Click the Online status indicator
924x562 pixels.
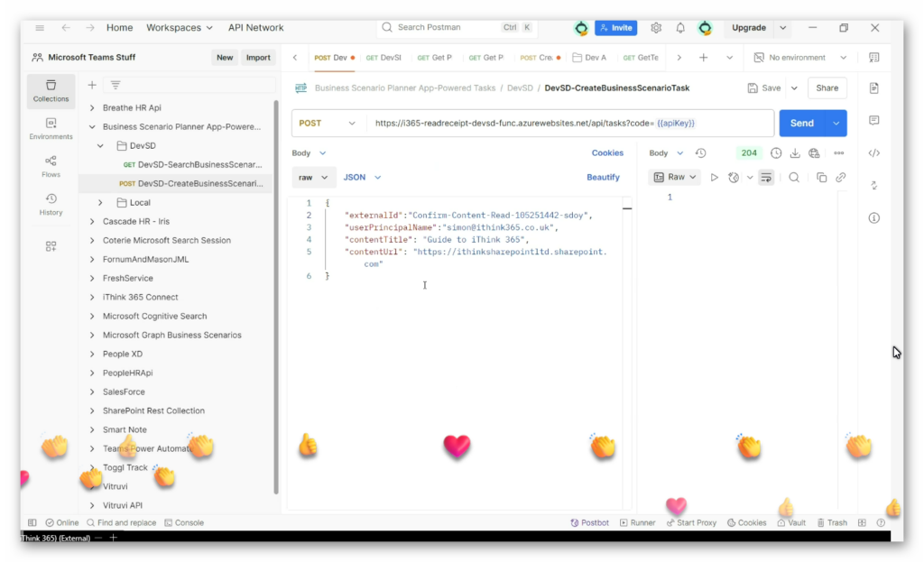[62, 522]
